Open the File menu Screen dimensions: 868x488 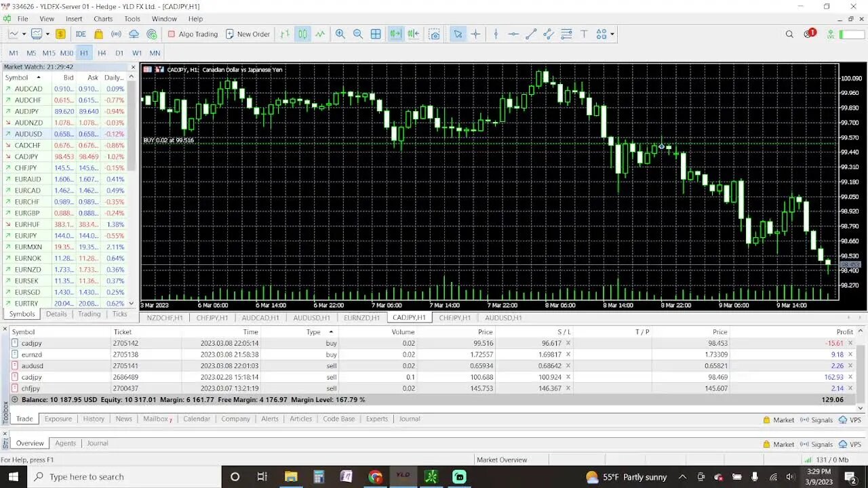(22, 19)
